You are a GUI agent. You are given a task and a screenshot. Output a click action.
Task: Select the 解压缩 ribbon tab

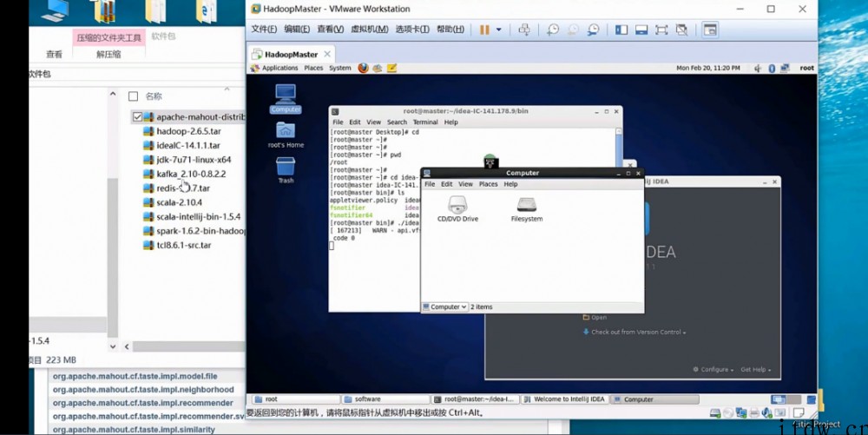tap(108, 54)
